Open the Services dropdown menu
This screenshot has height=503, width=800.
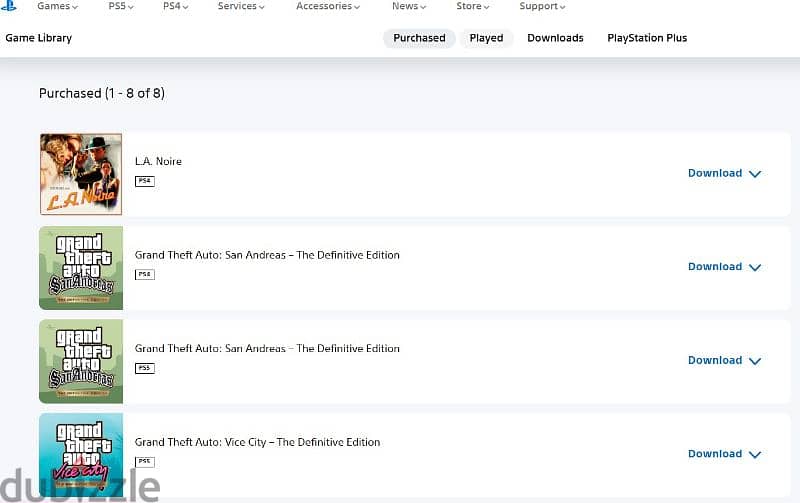pos(241,6)
